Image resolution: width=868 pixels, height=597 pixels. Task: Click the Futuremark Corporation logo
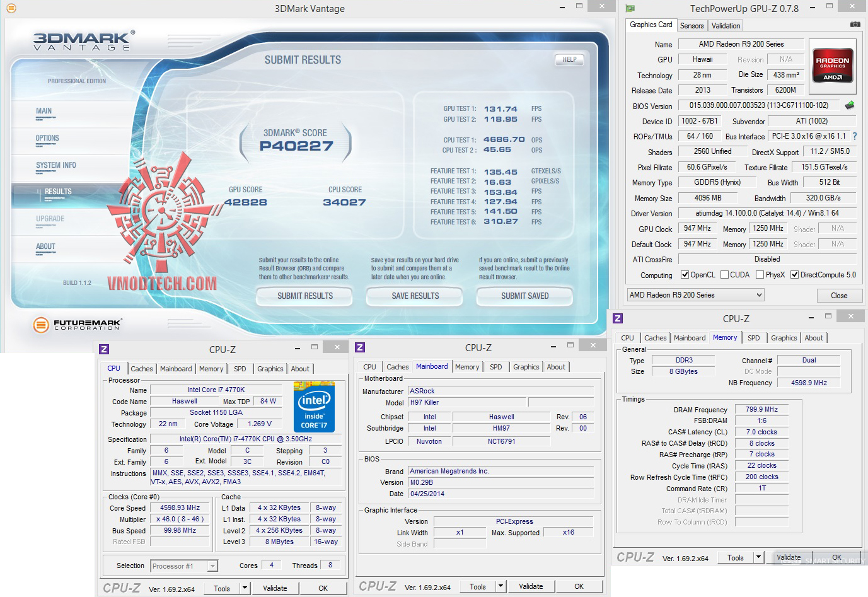click(x=78, y=325)
